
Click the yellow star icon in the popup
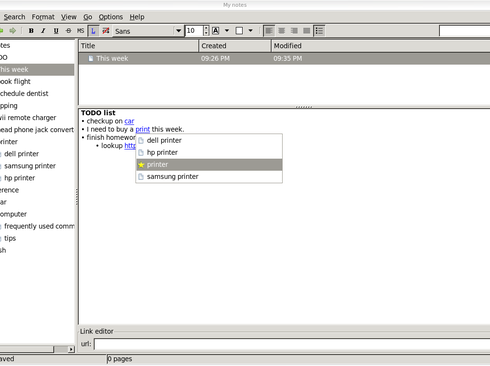(141, 165)
